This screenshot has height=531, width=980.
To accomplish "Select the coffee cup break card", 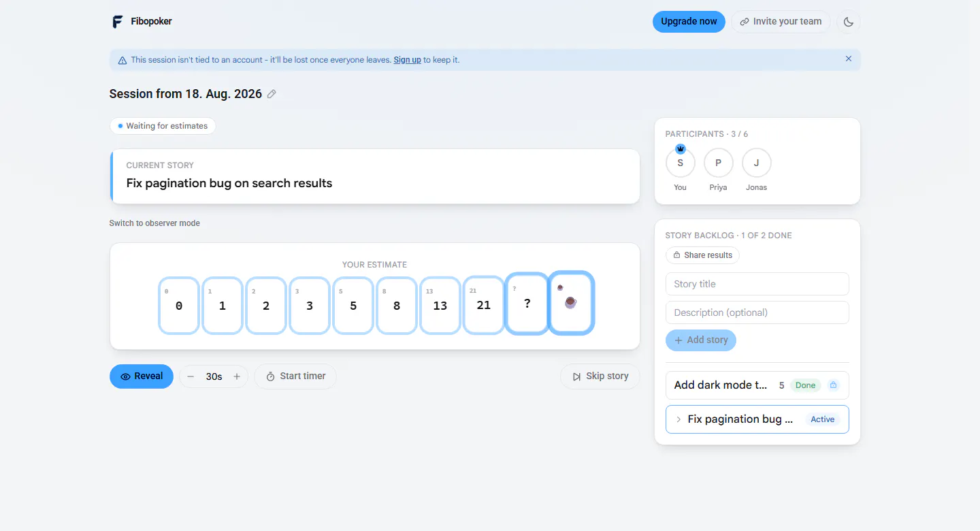I will 571,303.
